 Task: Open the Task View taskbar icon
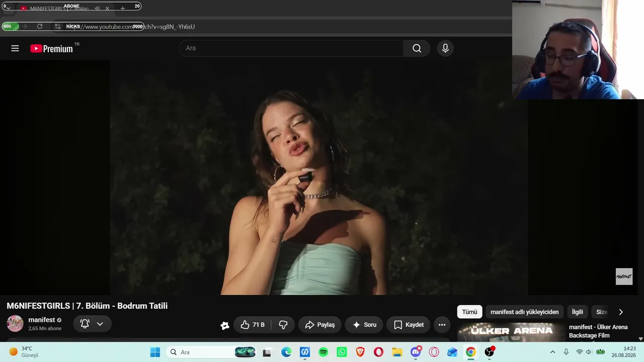click(x=267, y=352)
